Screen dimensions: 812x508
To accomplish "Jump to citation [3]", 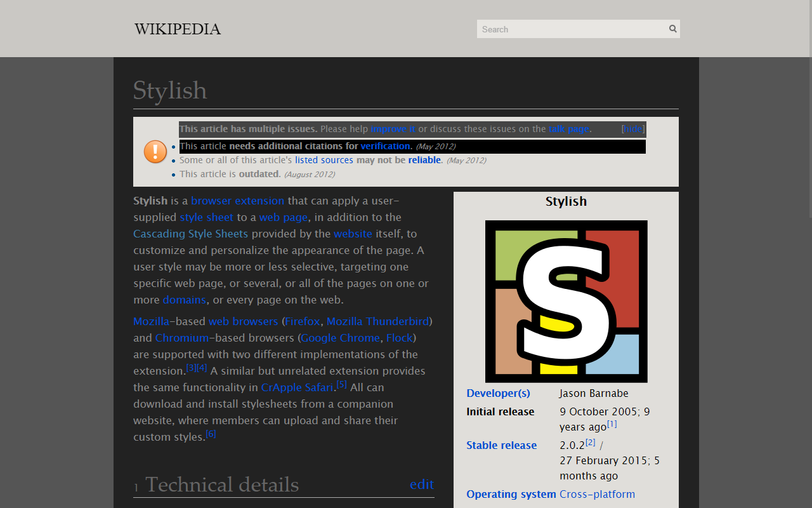I will pos(191,368).
